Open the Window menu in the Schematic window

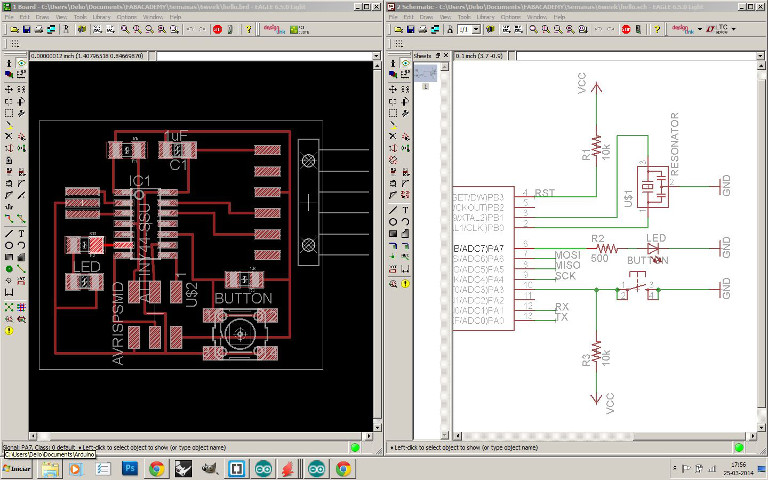tap(537, 17)
